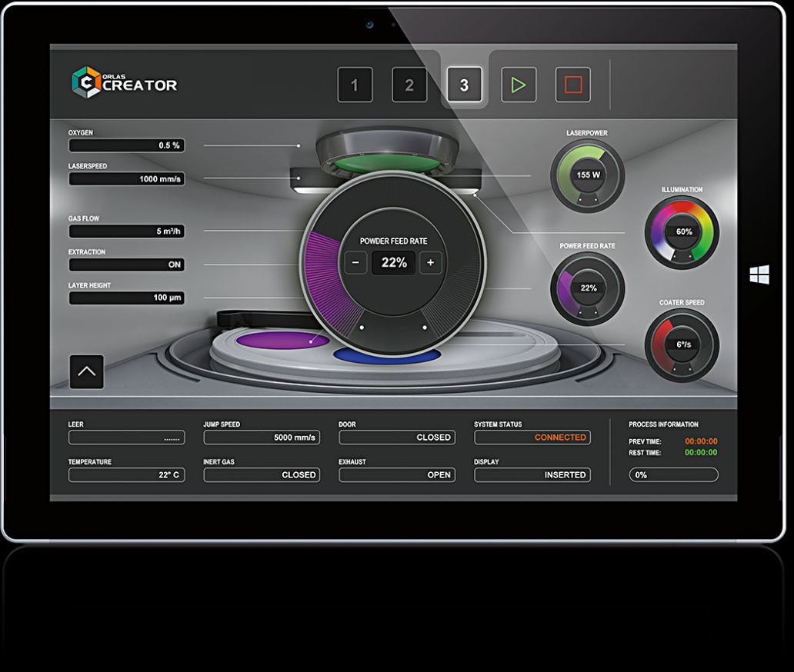Click the Layer Height 100 µm field
This screenshot has height=672, width=794.
pyautogui.click(x=127, y=298)
